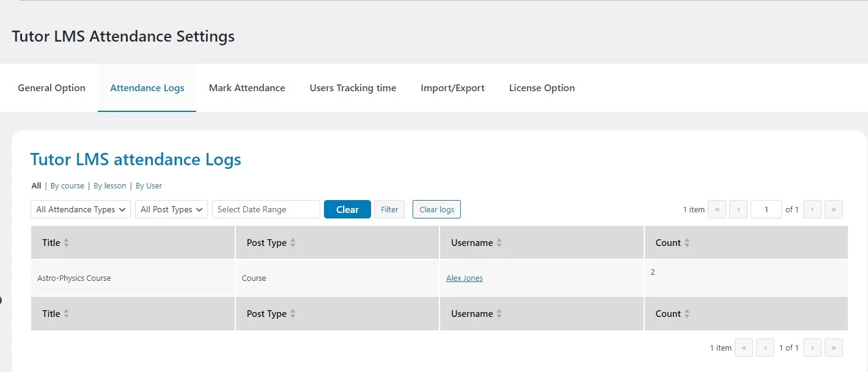Jump to the last page using double-arrow

pos(834,209)
